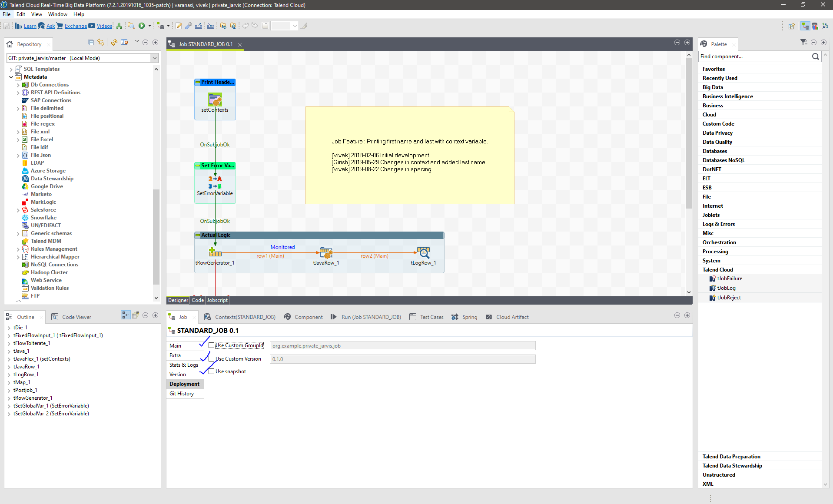833x504 pixels.
Task: Collapse the Metadata tree node
Action: (11, 77)
